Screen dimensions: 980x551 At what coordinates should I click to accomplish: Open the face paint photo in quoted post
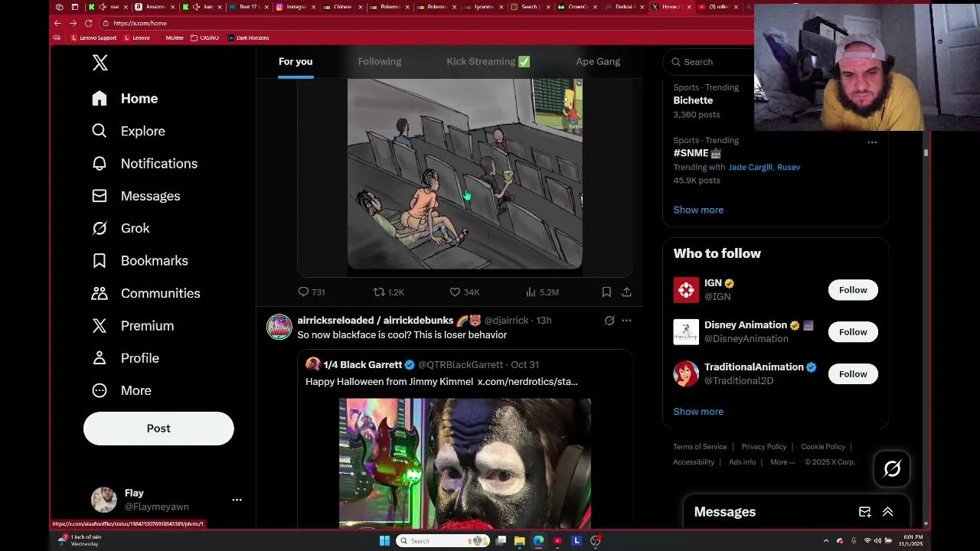465,463
